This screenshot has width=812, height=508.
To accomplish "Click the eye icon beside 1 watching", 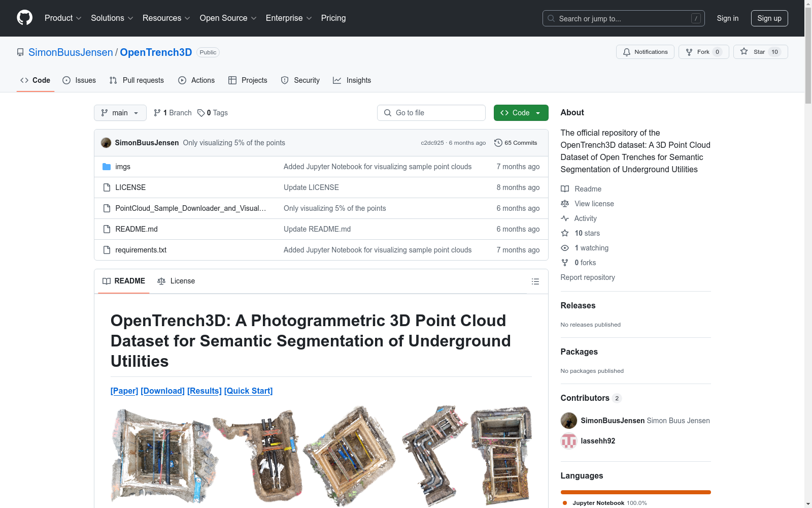I will [x=565, y=248].
